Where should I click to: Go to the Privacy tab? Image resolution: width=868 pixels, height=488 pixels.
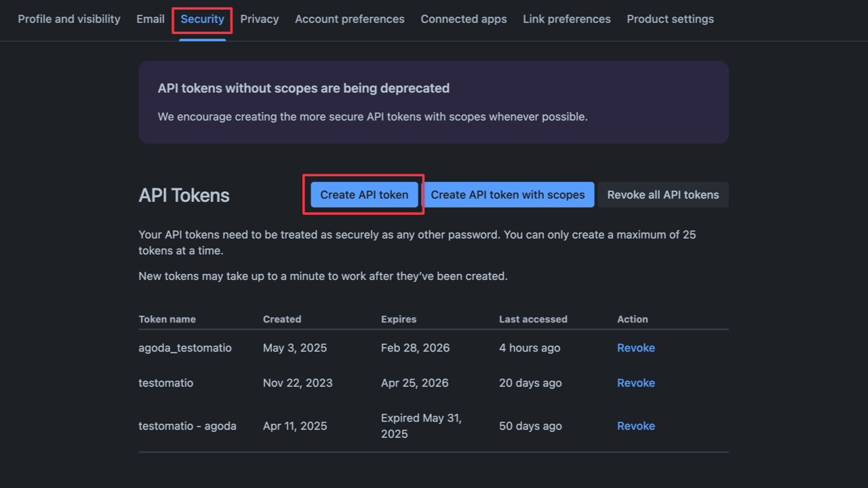[260, 19]
